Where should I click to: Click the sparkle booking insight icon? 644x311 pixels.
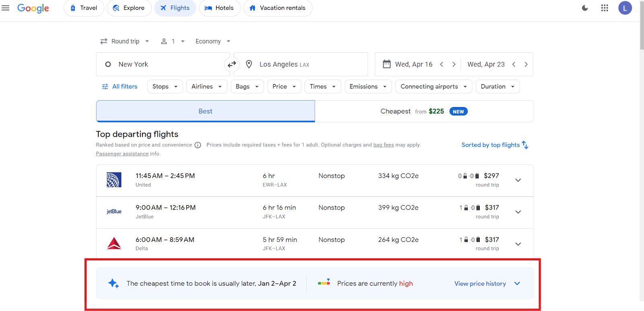click(x=114, y=283)
